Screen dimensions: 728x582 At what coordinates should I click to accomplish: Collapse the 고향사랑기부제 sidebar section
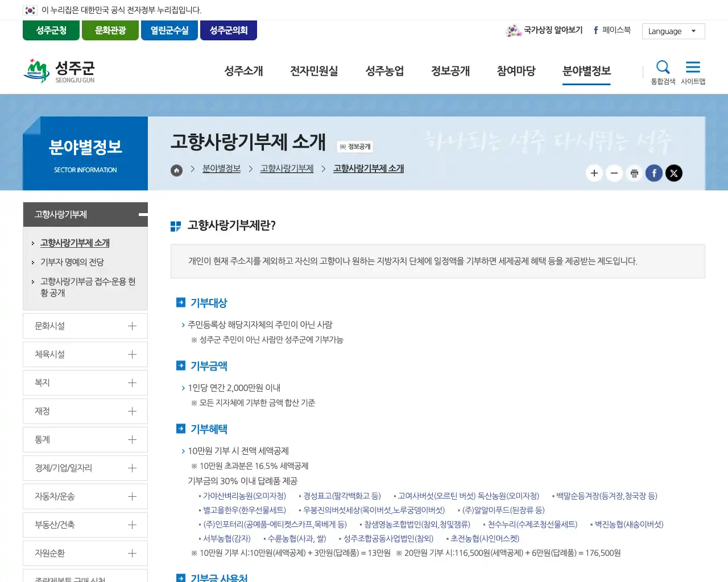(85, 214)
